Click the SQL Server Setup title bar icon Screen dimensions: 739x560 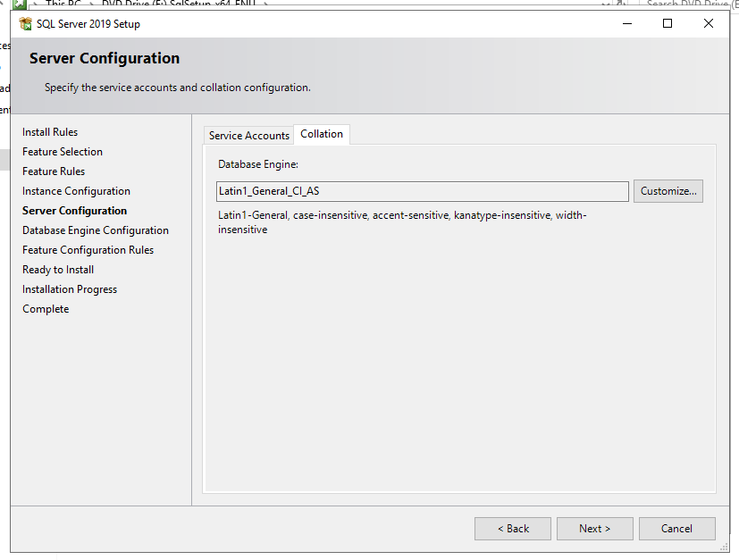(25, 23)
